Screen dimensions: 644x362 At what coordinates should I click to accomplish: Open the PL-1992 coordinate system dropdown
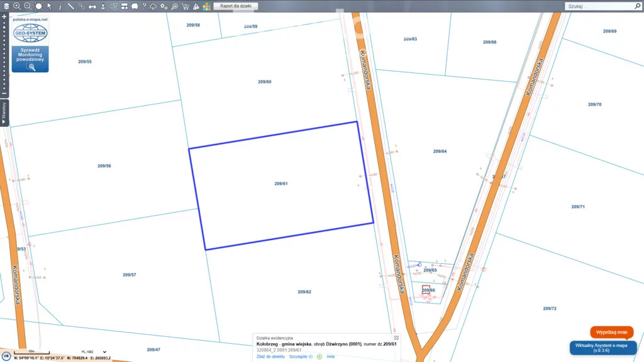(x=94, y=352)
